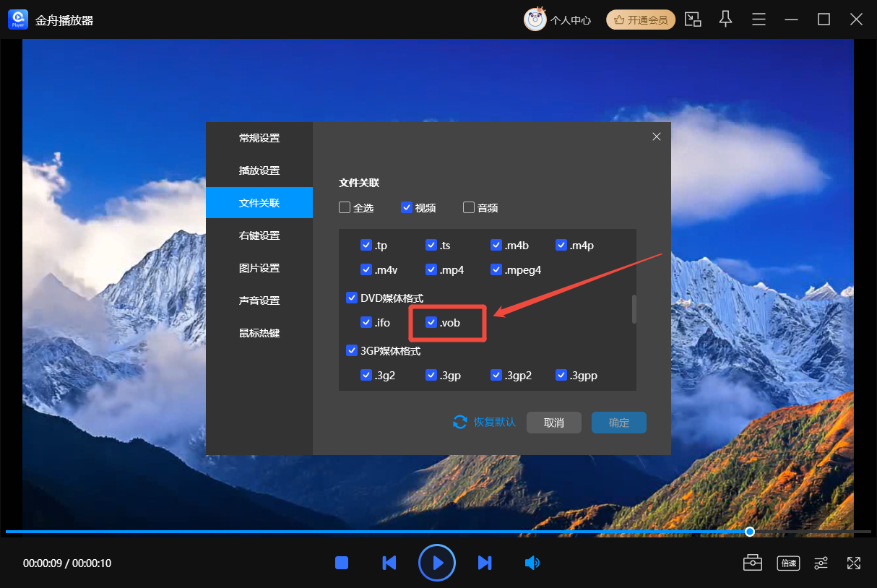Uncheck the DVD媒体格式 group checkbox
877x588 pixels.
352,298
